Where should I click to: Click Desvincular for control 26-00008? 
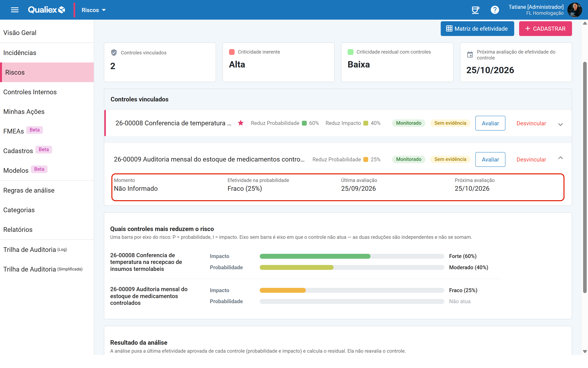pos(531,123)
